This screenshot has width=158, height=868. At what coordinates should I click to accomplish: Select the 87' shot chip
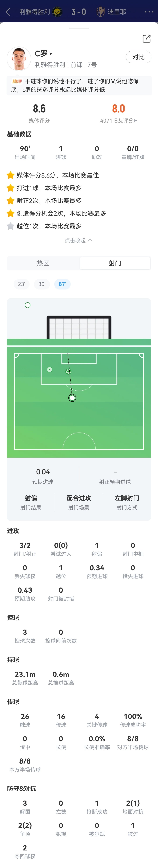click(x=62, y=284)
